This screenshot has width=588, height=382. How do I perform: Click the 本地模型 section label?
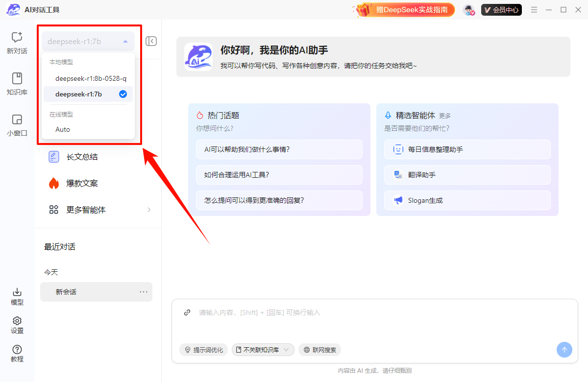click(x=61, y=62)
